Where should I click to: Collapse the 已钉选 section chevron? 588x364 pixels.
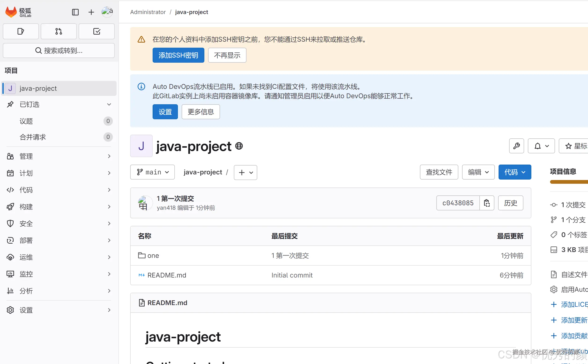point(109,105)
